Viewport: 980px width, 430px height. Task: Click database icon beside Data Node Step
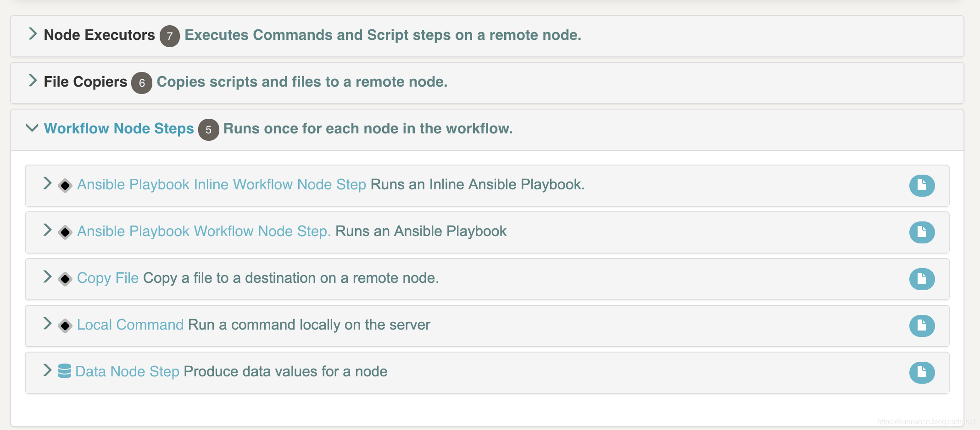pos(65,371)
